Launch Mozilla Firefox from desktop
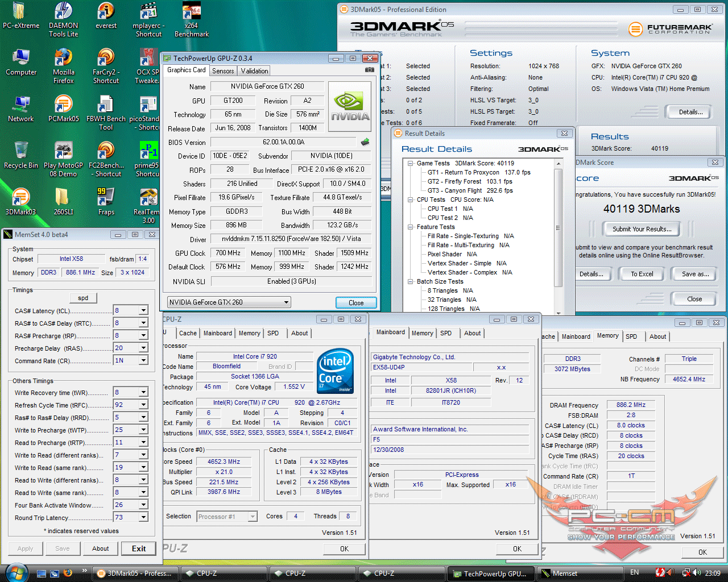The image size is (728, 582). click(x=63, y=66)
